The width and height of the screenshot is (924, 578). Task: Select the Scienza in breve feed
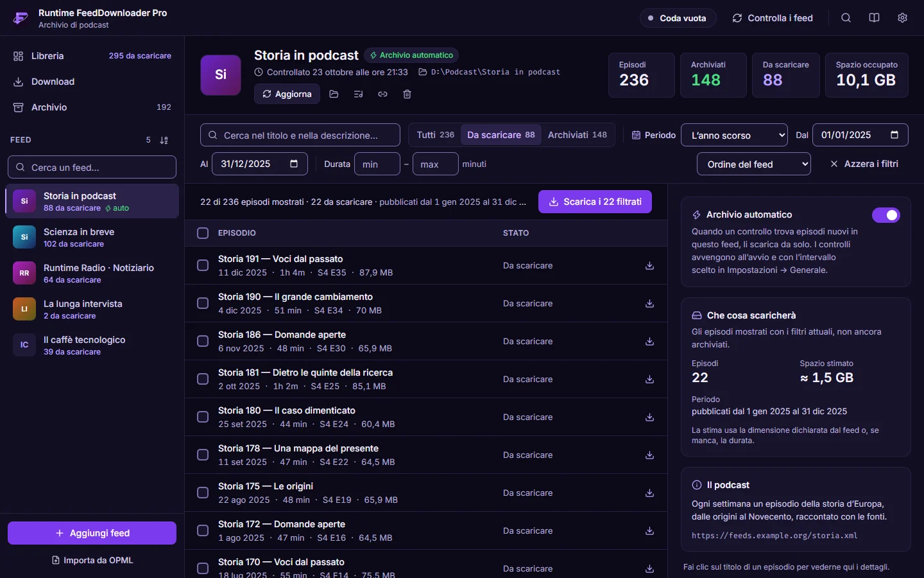(x=92, y=237)
